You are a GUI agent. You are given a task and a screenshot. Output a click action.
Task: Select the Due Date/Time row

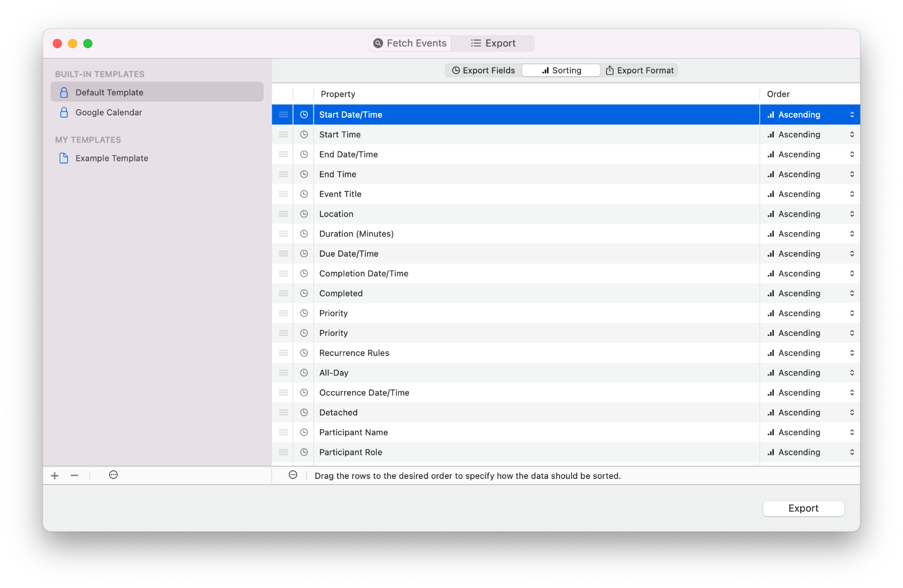click(x=566, y=253)
